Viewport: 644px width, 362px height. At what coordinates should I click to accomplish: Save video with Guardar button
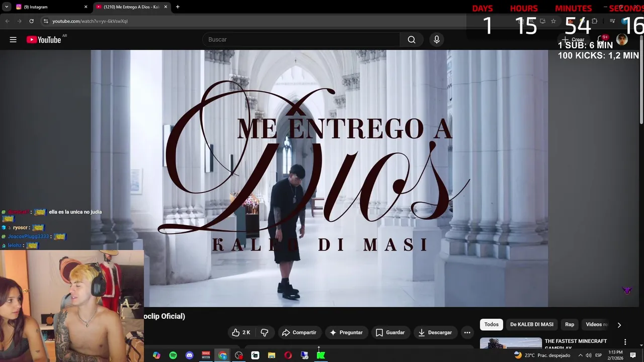pos(390,332)
